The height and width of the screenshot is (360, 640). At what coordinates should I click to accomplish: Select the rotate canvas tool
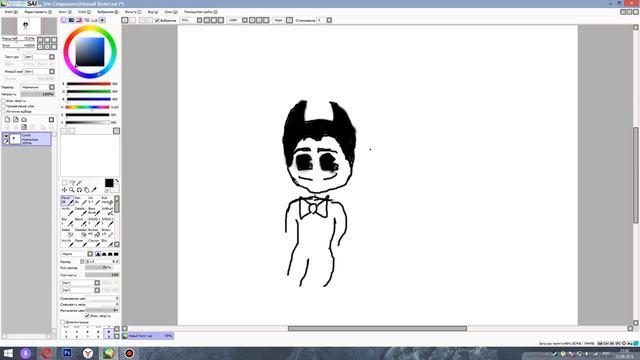pyautogui.click(x=79, y=190)
